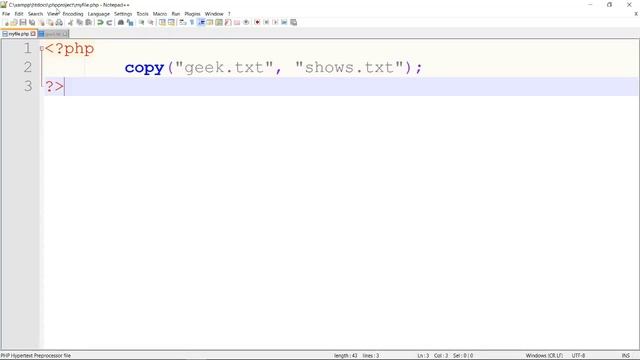Close the myfile.php tab with its X
Screen dimensions: 640x360
click(x=33, y=34)
